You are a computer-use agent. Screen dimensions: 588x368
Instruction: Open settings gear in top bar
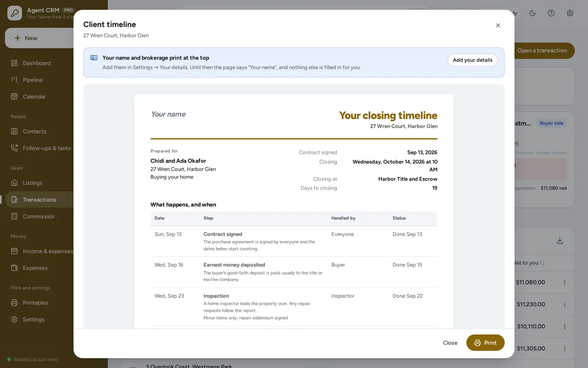[570, 13]
